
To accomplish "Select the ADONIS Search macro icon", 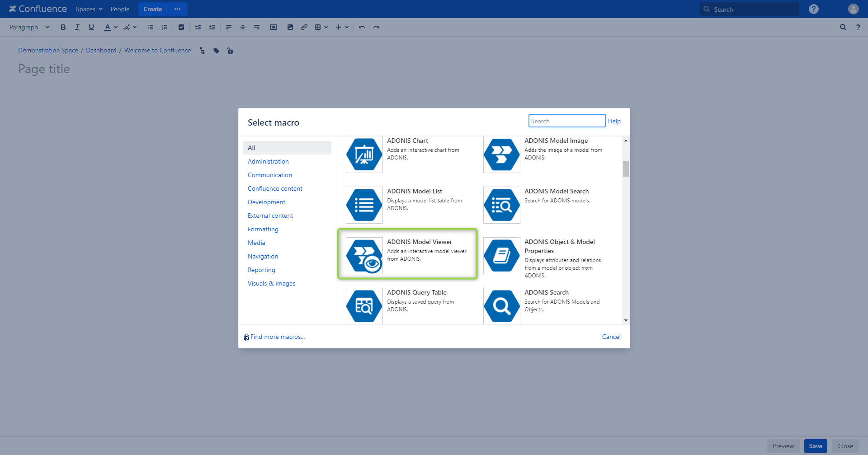I will click(502, 306).
